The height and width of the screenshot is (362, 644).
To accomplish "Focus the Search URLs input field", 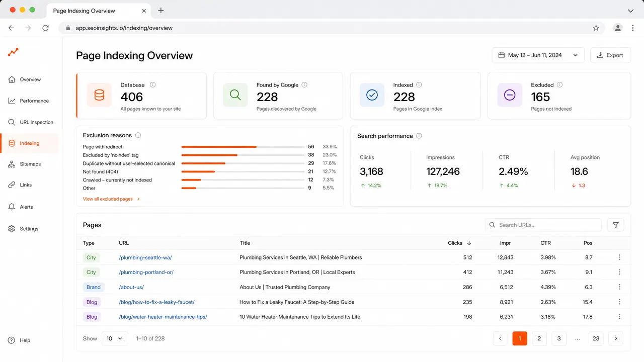I will (x=543, y=225).
